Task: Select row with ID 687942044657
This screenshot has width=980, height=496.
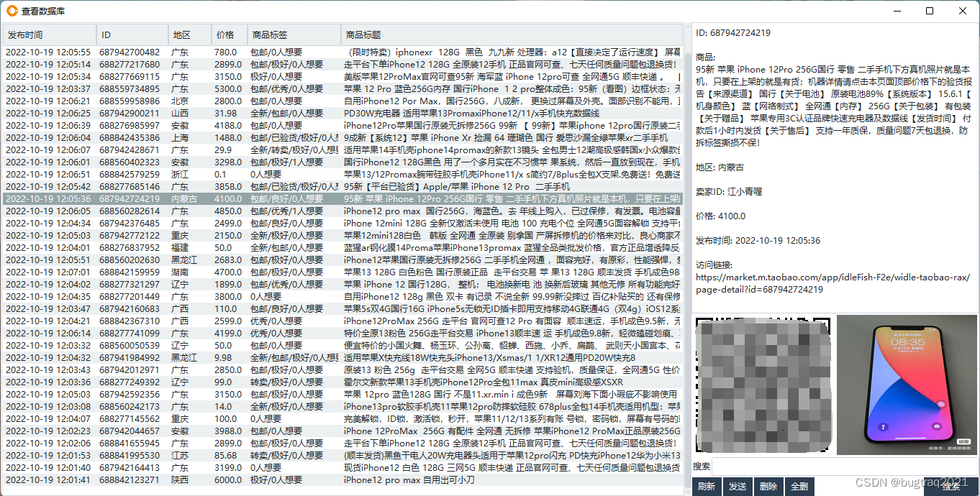Action: click(342, 431)
